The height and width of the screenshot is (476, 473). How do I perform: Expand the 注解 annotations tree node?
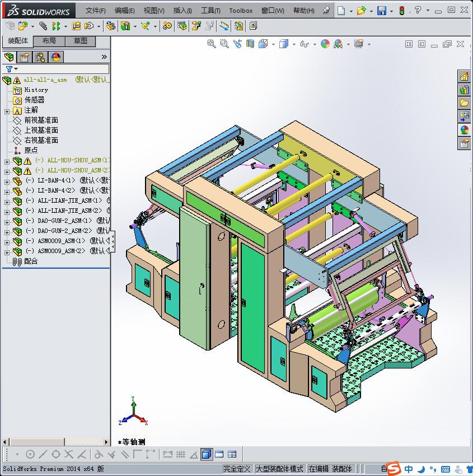coord(7,111)
